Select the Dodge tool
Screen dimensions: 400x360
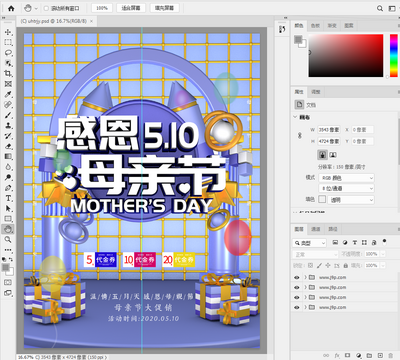[x=8, y=177]
